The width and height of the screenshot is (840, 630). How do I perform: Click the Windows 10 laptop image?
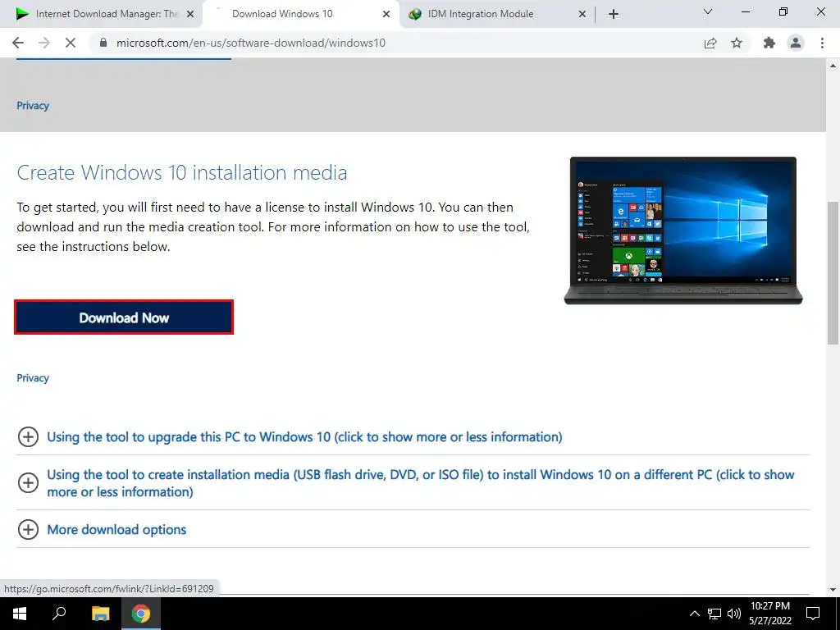pos(683,231)
